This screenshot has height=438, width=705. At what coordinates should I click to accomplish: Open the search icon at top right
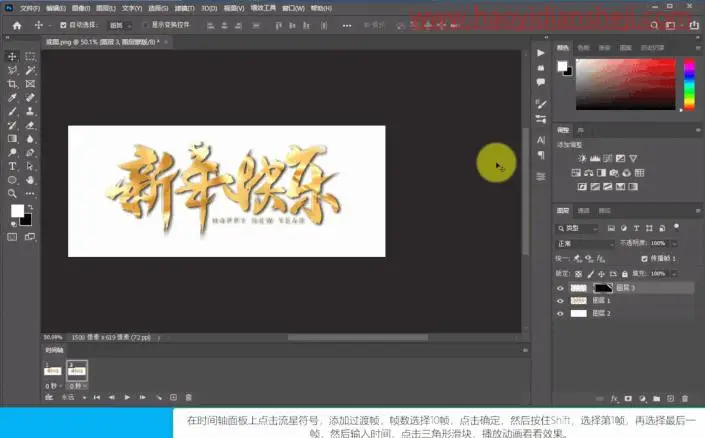point(654,26)
